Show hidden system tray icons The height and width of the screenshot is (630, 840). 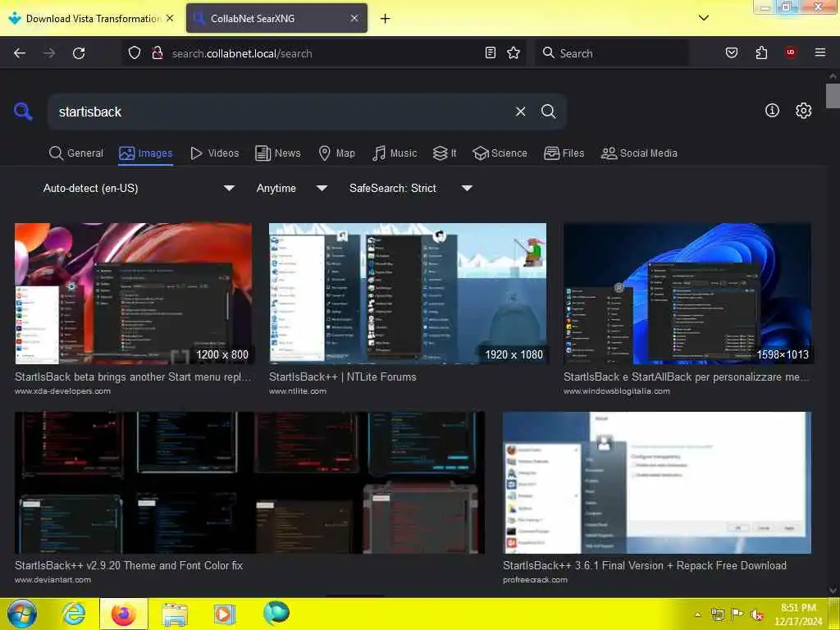point(697,614)
